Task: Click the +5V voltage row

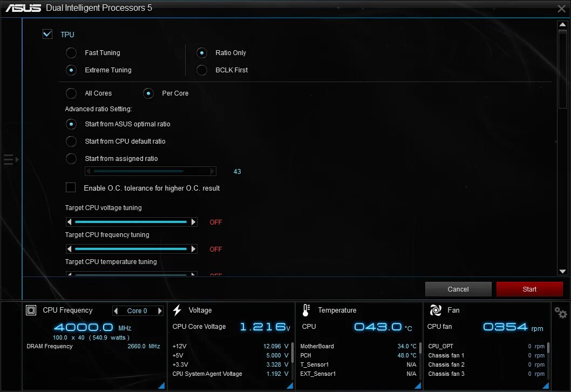Action: click(x=230, y=355)
